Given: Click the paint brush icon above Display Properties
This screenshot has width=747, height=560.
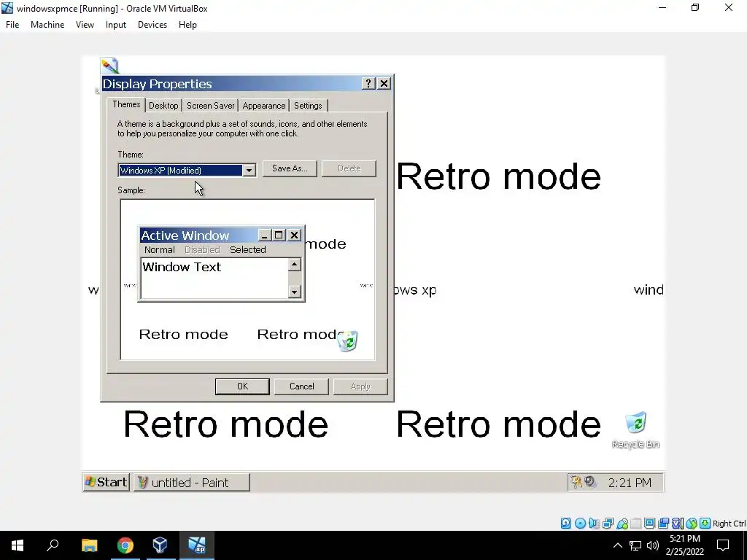Looking at the screenshot, I should [109, 65].
